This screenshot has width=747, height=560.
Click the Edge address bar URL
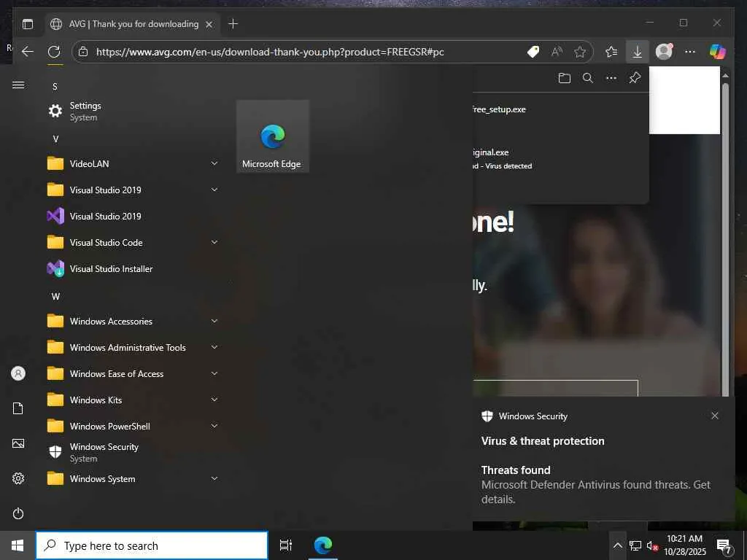(270, 52)
